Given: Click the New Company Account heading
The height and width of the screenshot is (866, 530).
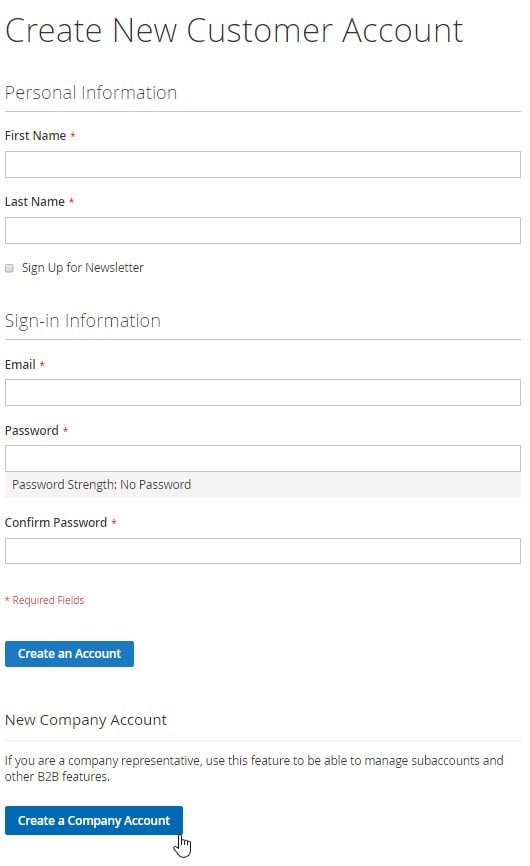Looking at the screenshot, I should pos(86,720).
